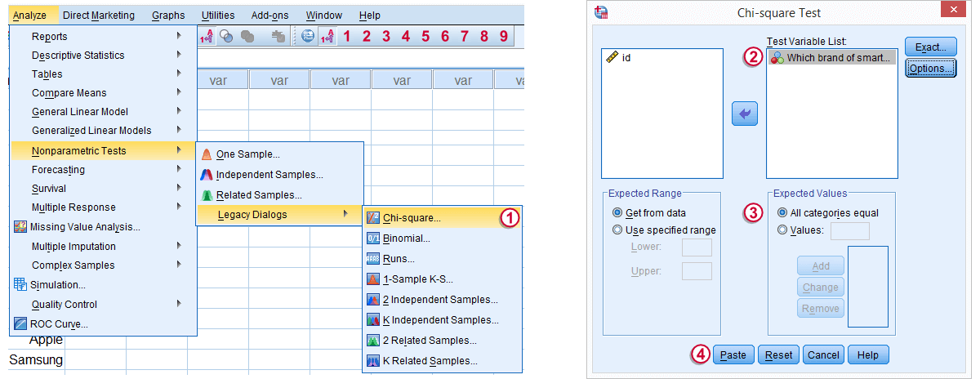980x379 pixels.
Task: Click the Paste button
Action: click(x=733, y=354)
